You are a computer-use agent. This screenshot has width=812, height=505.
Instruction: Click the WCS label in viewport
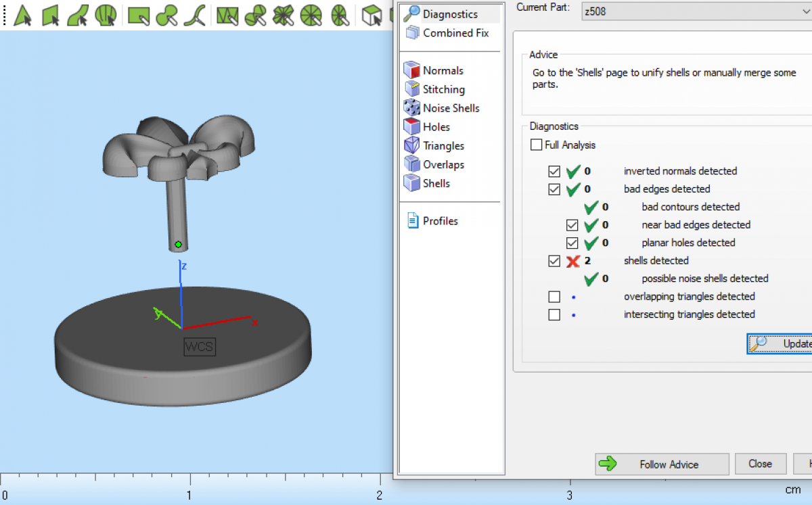(200, 347)
